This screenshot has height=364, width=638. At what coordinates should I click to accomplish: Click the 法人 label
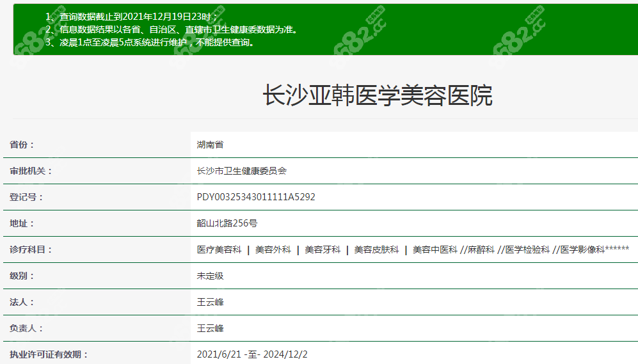pyautogui.click(x=22, y=302)
